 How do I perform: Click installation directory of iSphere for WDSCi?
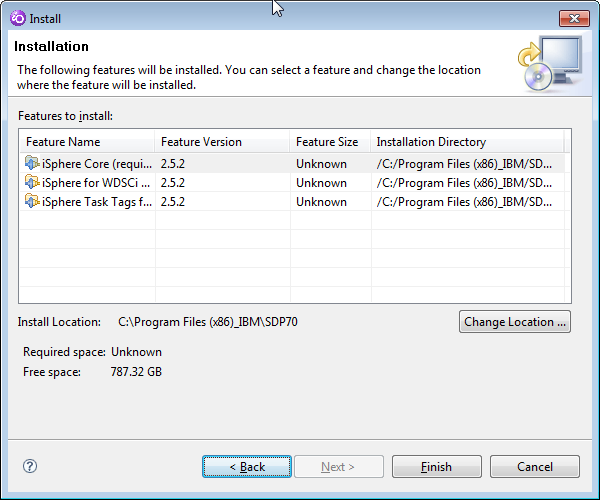(464, 183)
